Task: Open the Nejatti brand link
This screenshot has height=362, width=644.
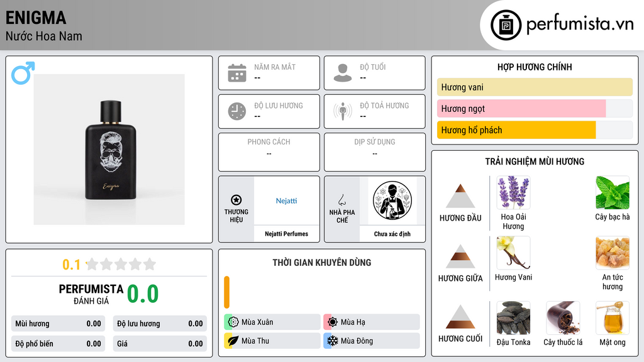Action: pyautogui.click(x=286, y=200)
